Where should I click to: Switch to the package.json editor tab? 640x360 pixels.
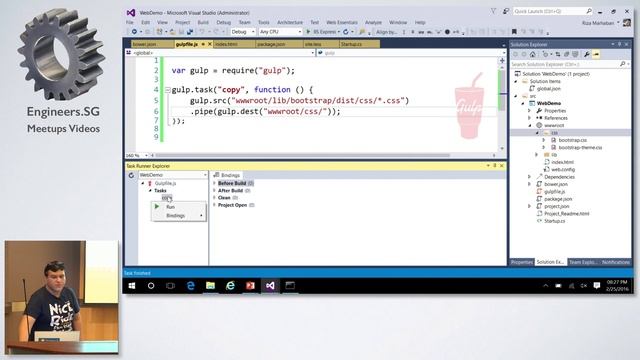click(279, 44)
